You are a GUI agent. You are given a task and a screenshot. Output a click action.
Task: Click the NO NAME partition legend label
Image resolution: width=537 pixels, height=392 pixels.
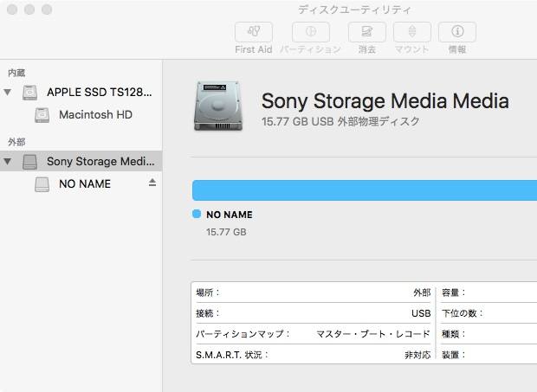[x=230, y=215]
